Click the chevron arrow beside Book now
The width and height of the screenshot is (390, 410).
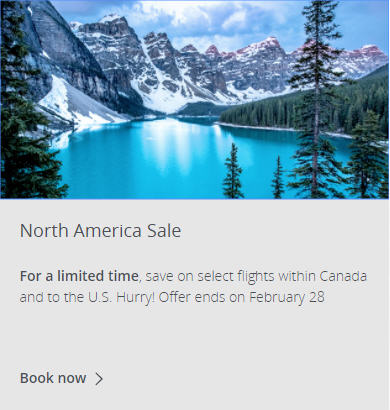point(99,379)
